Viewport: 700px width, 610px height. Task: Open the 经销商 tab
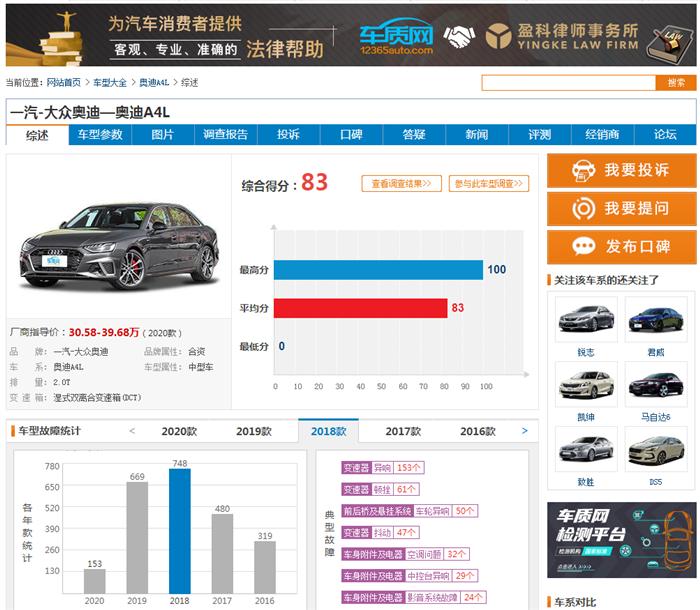[602, 135]
